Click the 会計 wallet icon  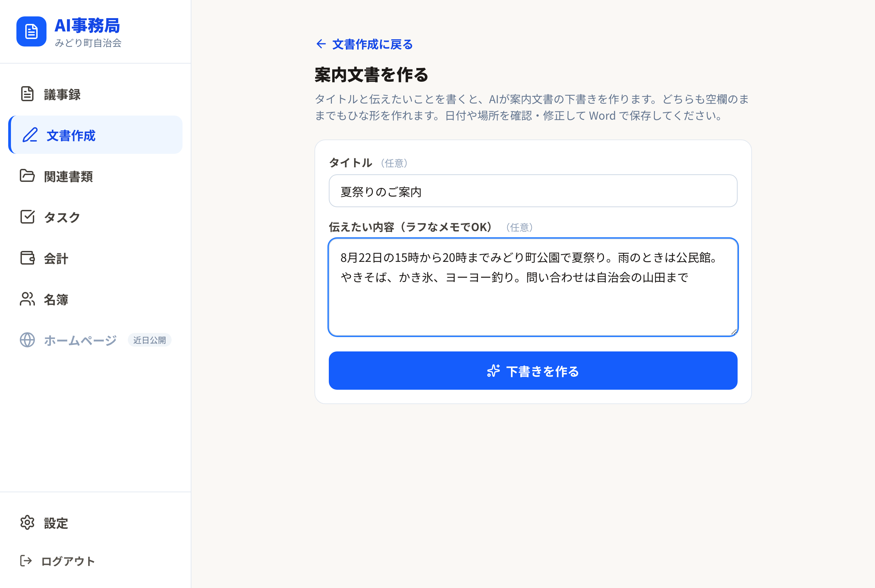[x=27, y=258]
